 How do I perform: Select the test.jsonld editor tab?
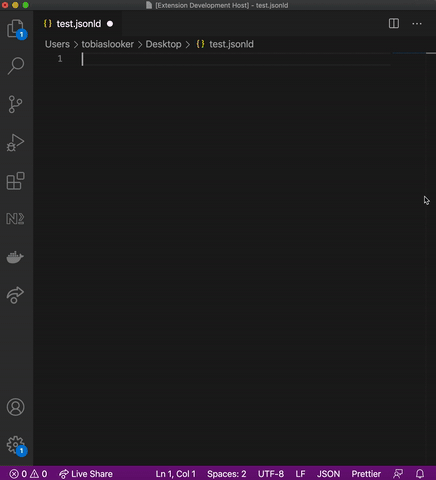click(x=79, y=24)
